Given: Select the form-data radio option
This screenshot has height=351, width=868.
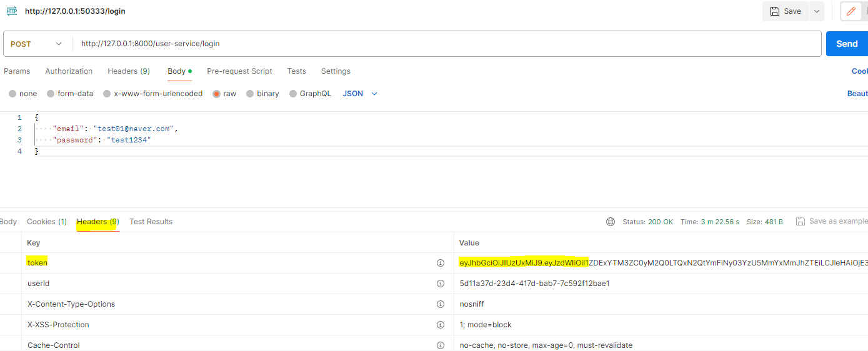Looking at the screenshot, I should 51,94.
